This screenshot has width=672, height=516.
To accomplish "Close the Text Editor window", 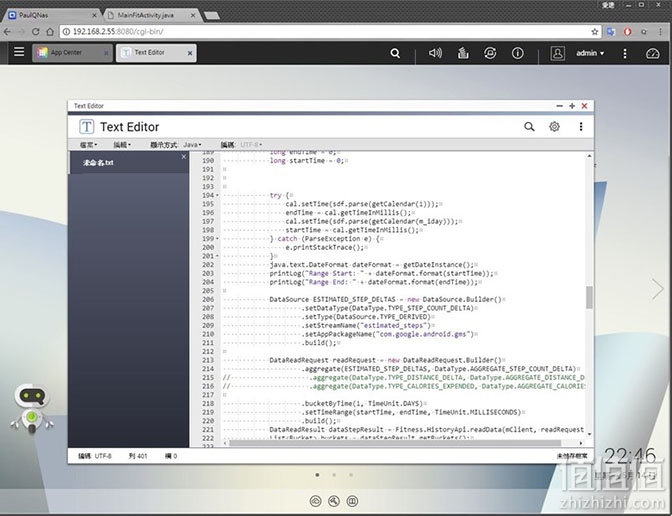I will click(x=584, y=106).
